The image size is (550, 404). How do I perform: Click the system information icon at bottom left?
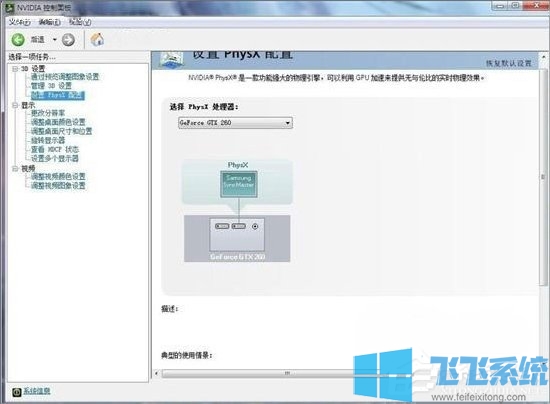(16, 392)
